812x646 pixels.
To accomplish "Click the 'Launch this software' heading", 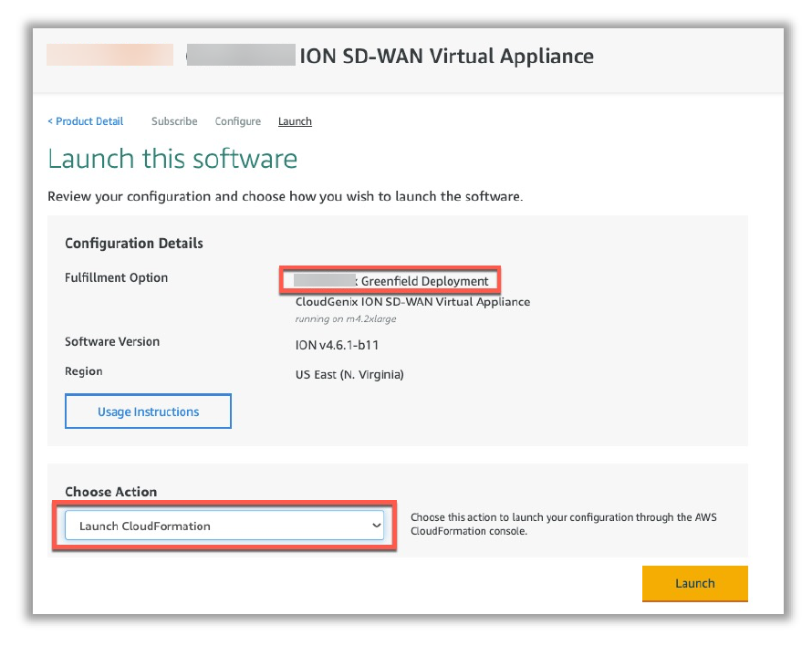I will [x=172, y=159].
